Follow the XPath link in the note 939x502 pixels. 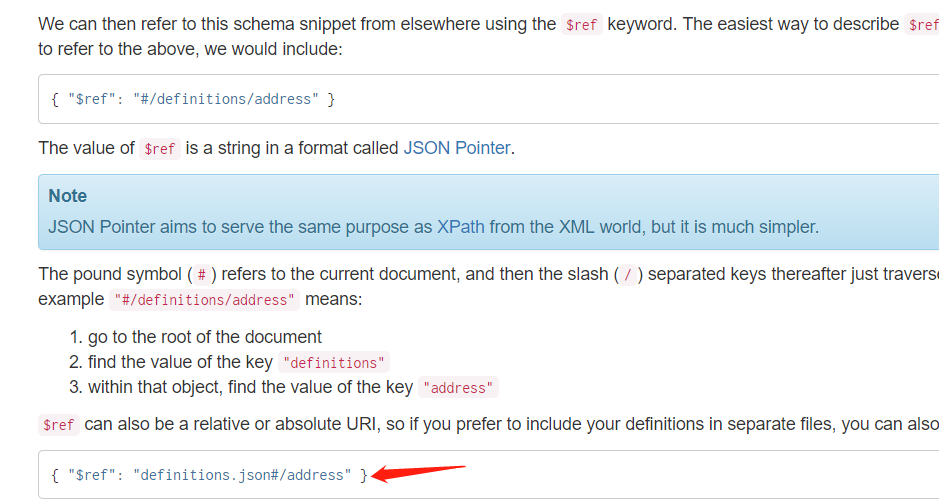tap(461, 227)
